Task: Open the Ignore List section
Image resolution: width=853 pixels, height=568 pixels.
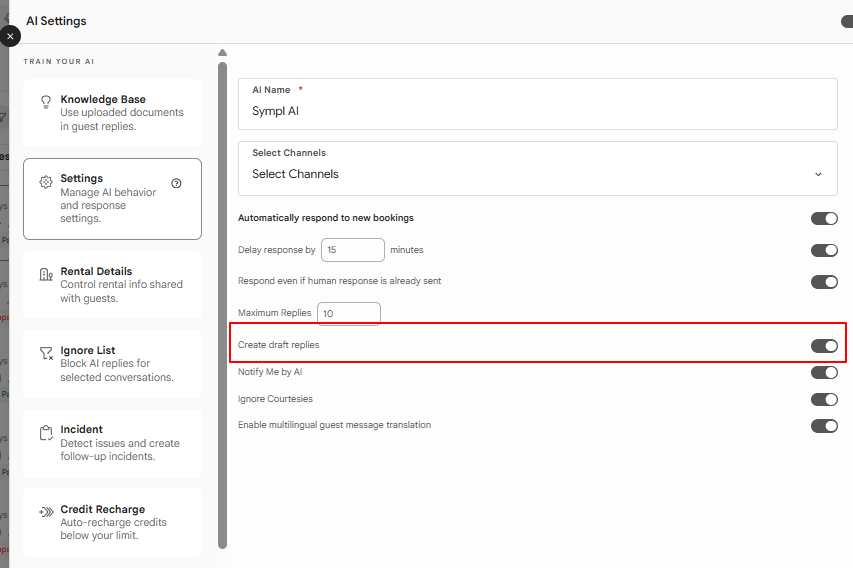Action: click(113, 364)
